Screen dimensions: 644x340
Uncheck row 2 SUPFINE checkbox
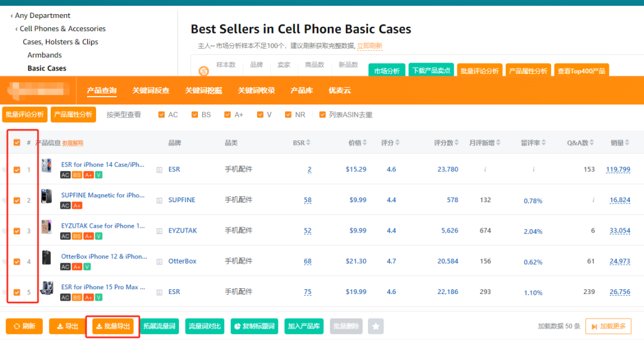pos(17,200)
